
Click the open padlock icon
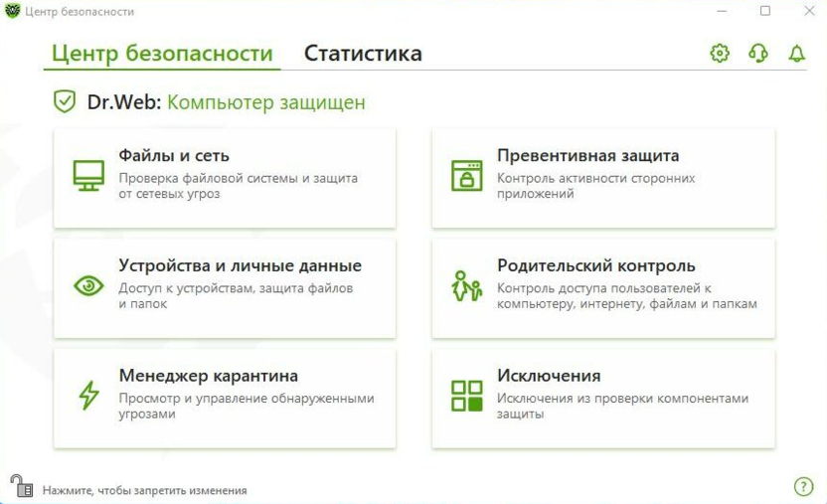click(x=22, y=485)
